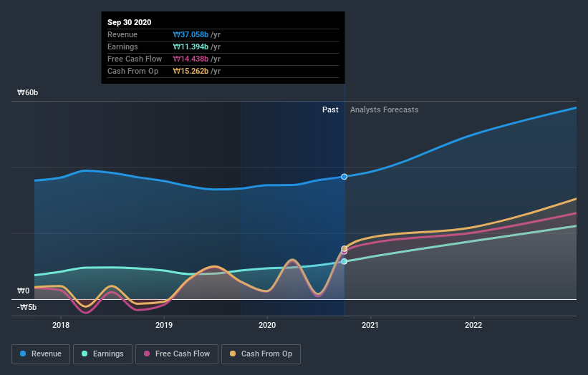The image size is (588, 375).
Task: Click the 2022 x-axis label
Action: 473,325
